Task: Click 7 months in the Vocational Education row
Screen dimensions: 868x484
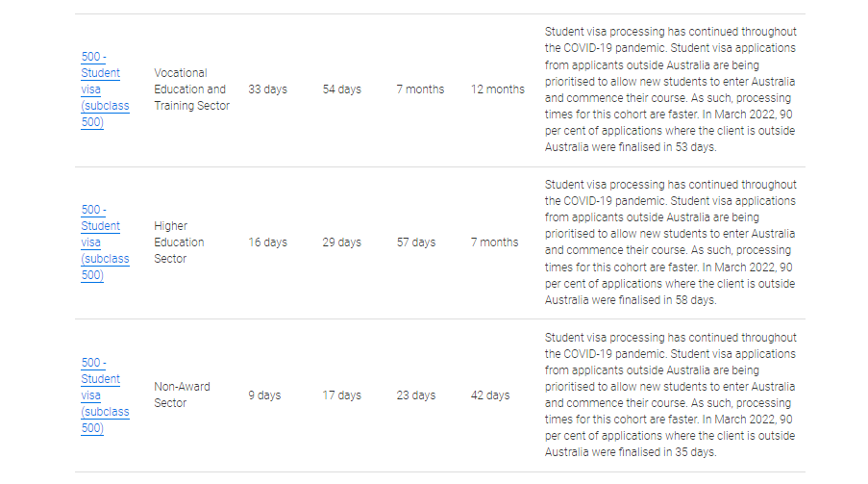Action: click(420, 89)
